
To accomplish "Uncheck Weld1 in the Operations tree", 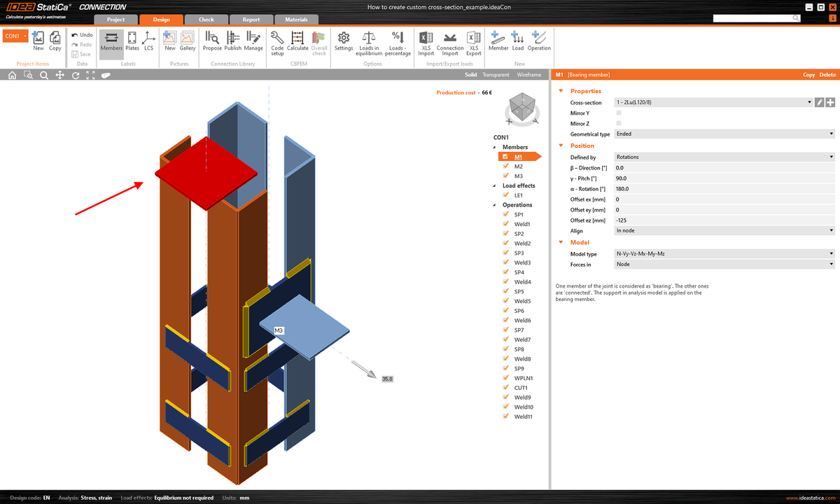I will (505, 224).
